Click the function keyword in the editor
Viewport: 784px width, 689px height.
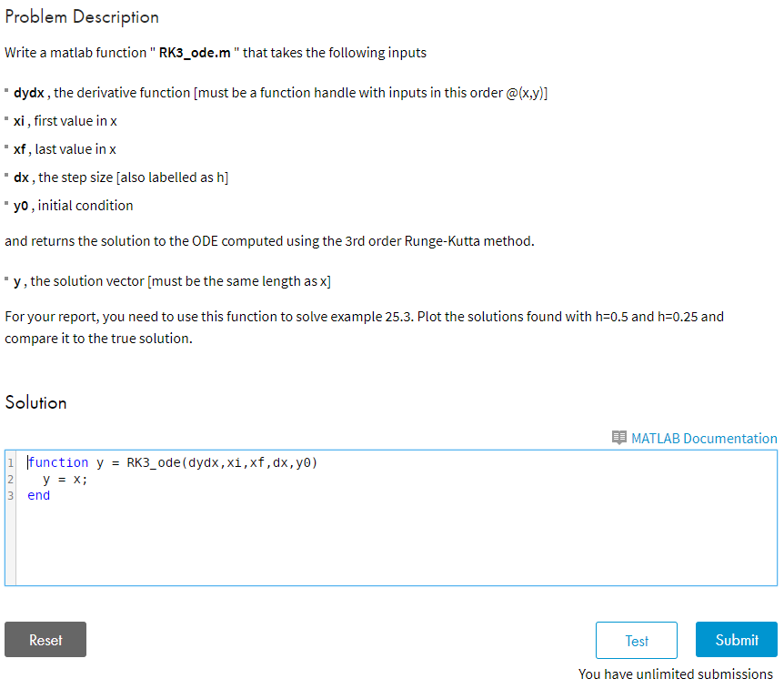pos(57,462)
